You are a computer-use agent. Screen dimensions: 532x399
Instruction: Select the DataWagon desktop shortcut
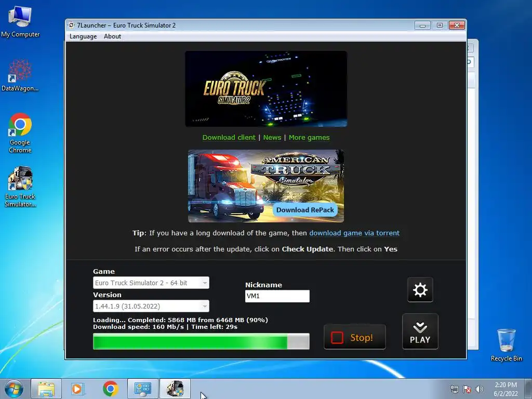coord(20,75)
